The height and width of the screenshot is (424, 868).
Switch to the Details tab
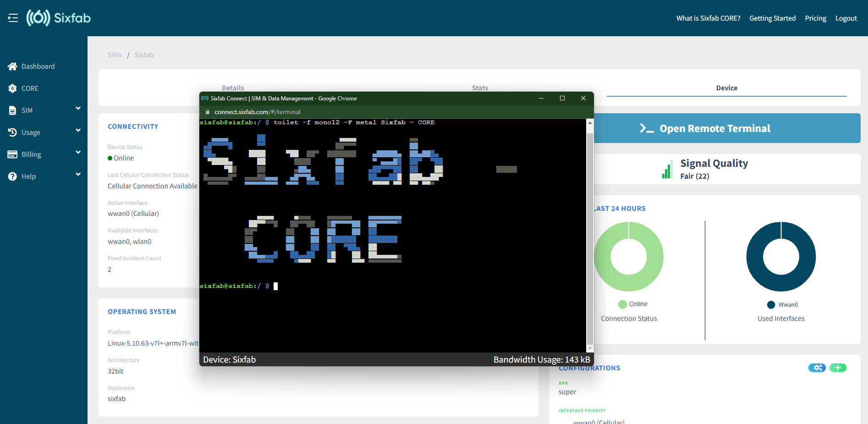[233, 88]
